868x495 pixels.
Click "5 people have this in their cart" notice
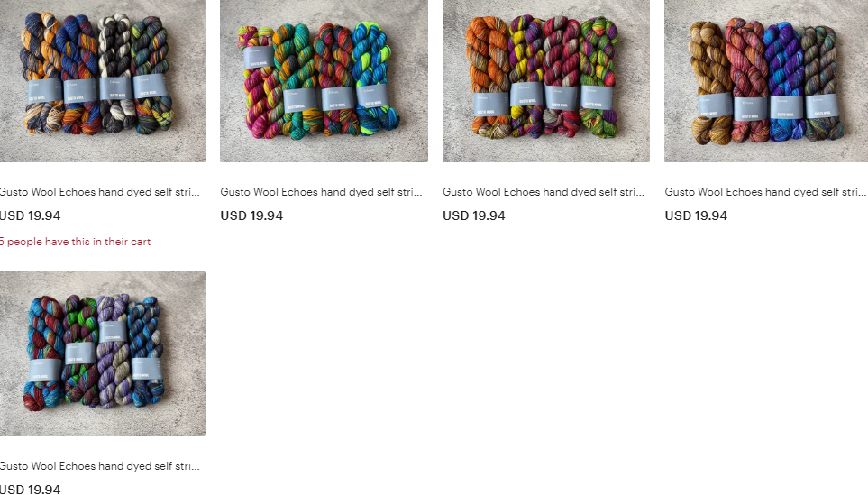pos(76,242)
